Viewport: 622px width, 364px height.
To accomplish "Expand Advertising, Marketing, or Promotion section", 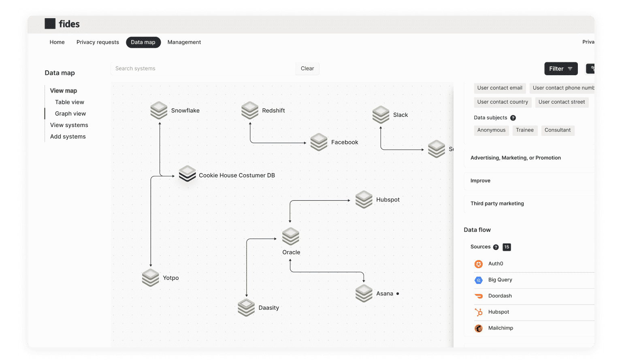I will pyautogui.click(x=529, y=158).
